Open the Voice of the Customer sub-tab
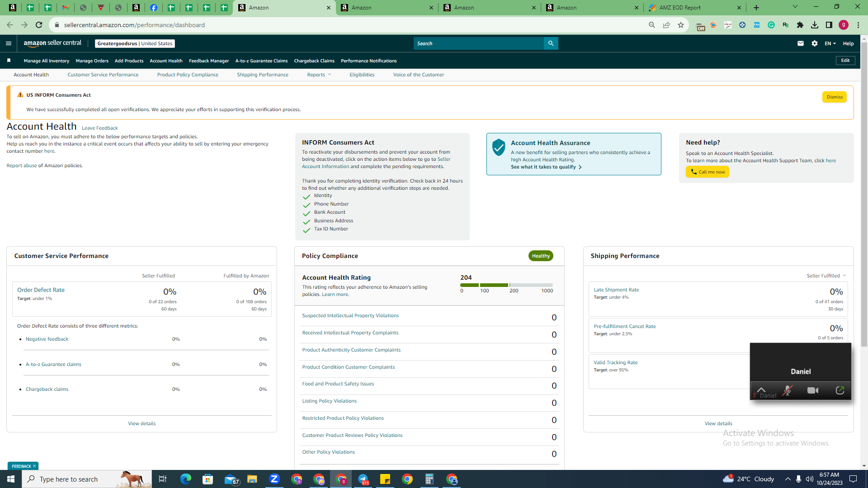Screen dimensions: 868x488 419,75
